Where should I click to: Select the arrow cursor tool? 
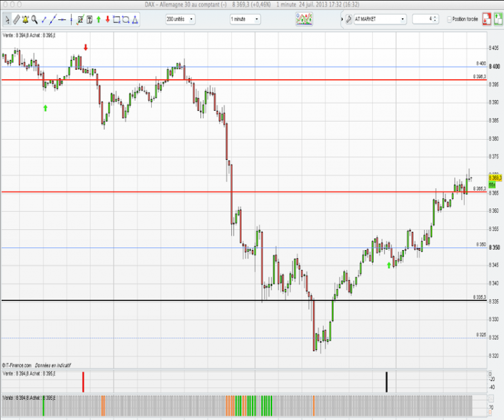7,20
